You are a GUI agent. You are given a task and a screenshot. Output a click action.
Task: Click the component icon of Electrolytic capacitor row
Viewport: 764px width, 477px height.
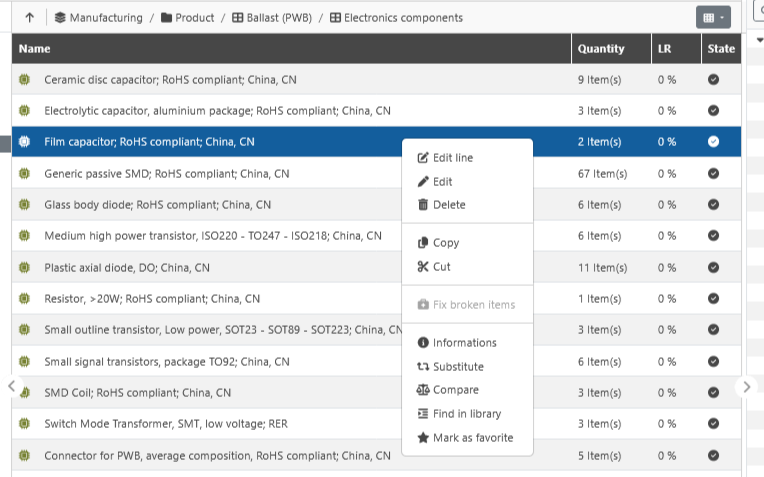[24, 111]
